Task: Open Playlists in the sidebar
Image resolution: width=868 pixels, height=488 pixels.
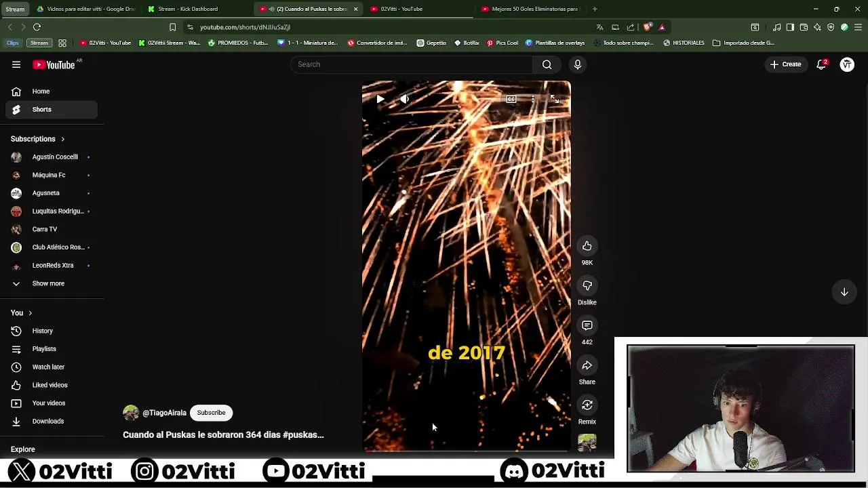Action: (52, 349)
